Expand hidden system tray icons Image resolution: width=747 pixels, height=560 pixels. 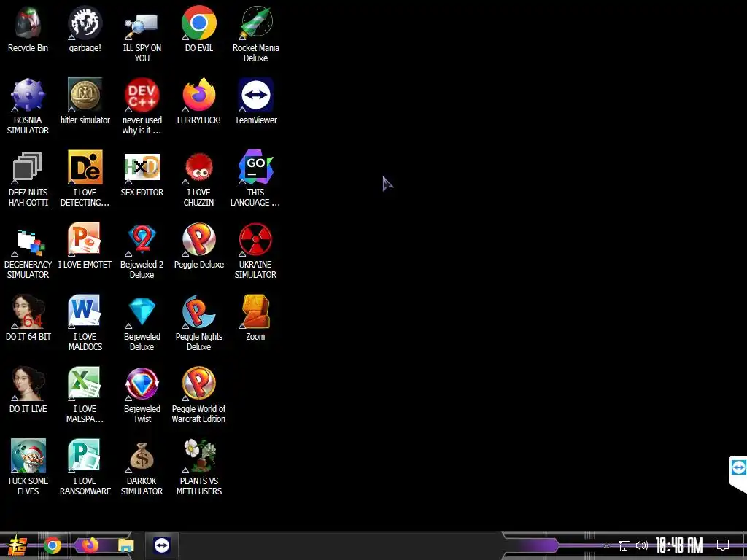[606, 545]
